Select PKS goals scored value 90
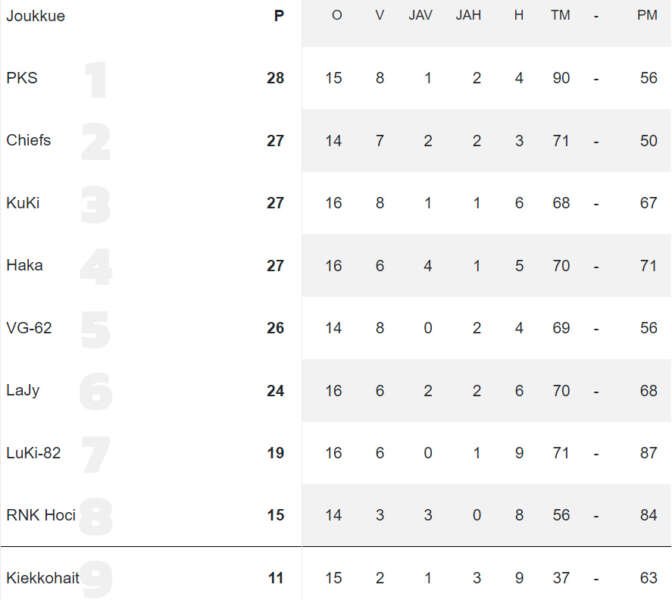The image size is (672, 600). pyautogui.click(x=561, y=78)
